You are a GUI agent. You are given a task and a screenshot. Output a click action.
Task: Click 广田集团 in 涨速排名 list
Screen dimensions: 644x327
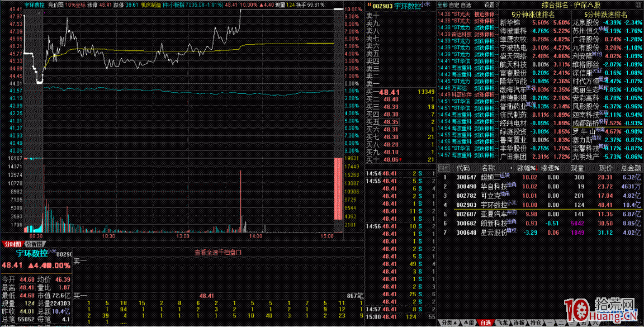click(513, 157)
